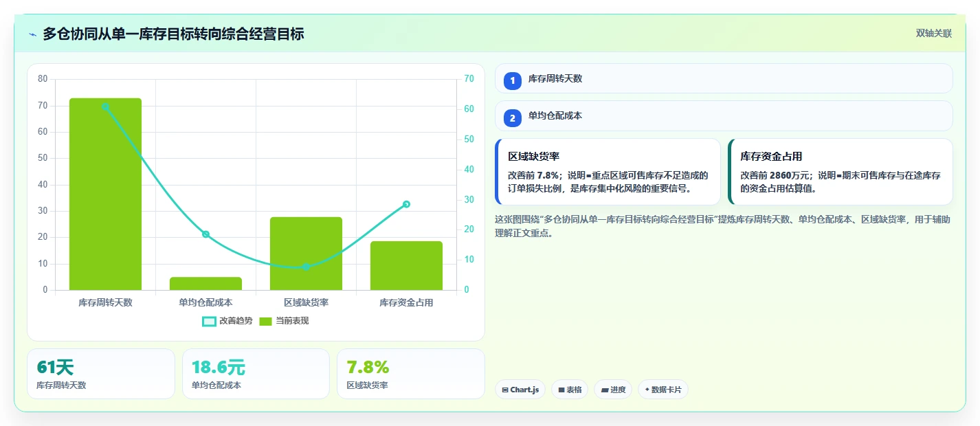The image size is (980, 426).
Task: Click the Chart.js tag
Action: click(x=520, y=390)
